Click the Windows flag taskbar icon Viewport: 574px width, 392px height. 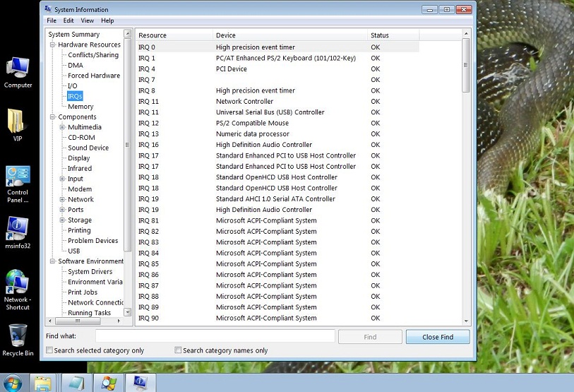tap(109, 384)
